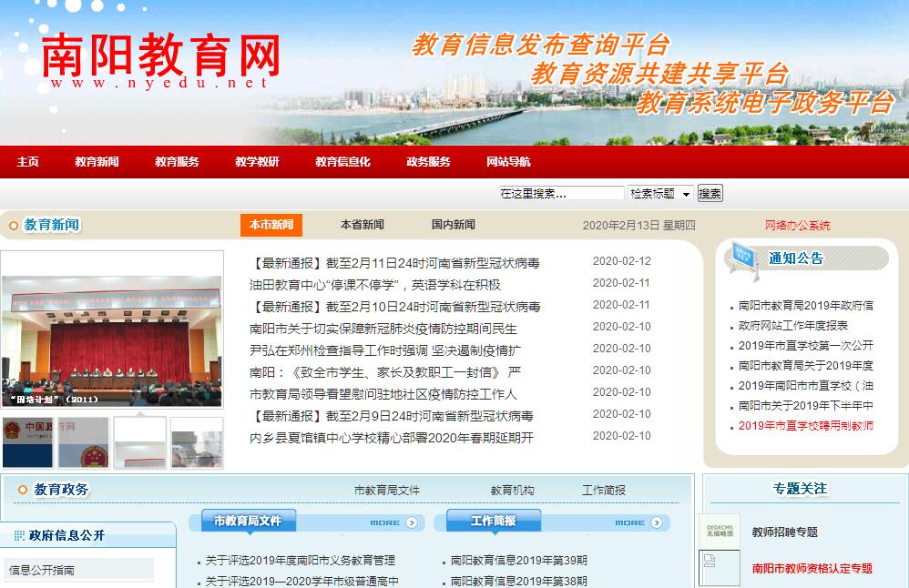Select the second slideshow thumbnail with red emblem
Viewport: 909px width, 588px height.
point(84,442)
